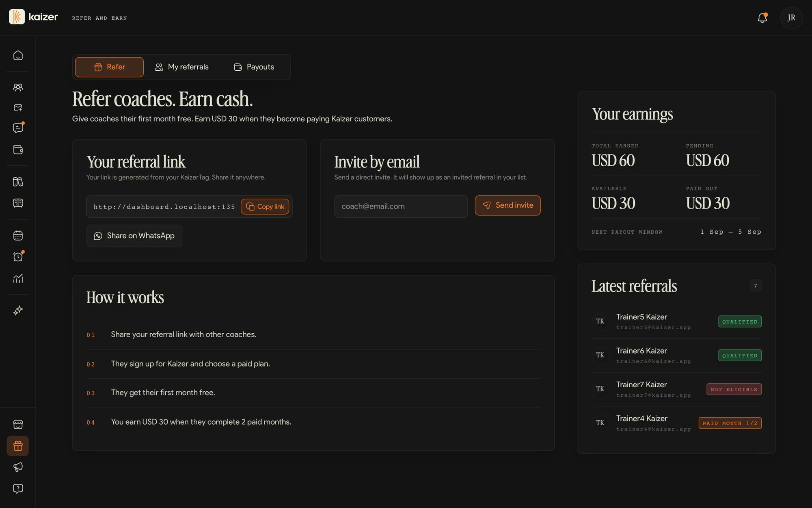Image resolution: width=812 pixels, height=508 pixels.
Task: Open the wallet icon in sidebar
Action: tap(18, 150)
